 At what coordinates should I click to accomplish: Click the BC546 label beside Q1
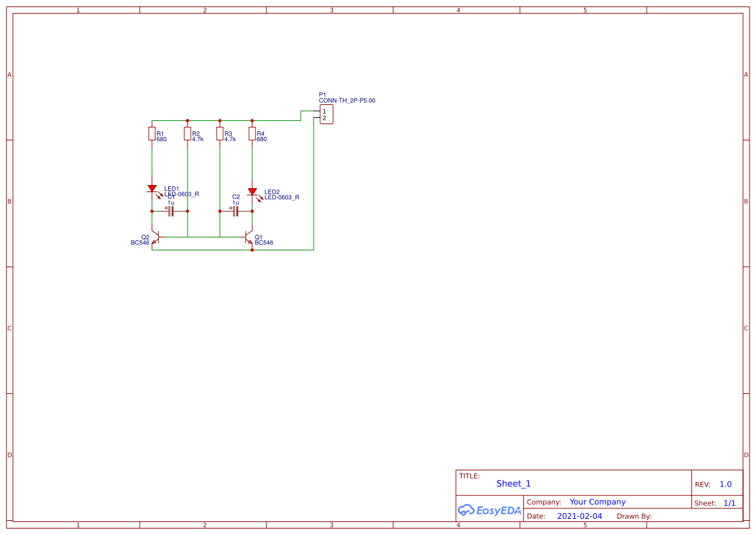[264, 243]
